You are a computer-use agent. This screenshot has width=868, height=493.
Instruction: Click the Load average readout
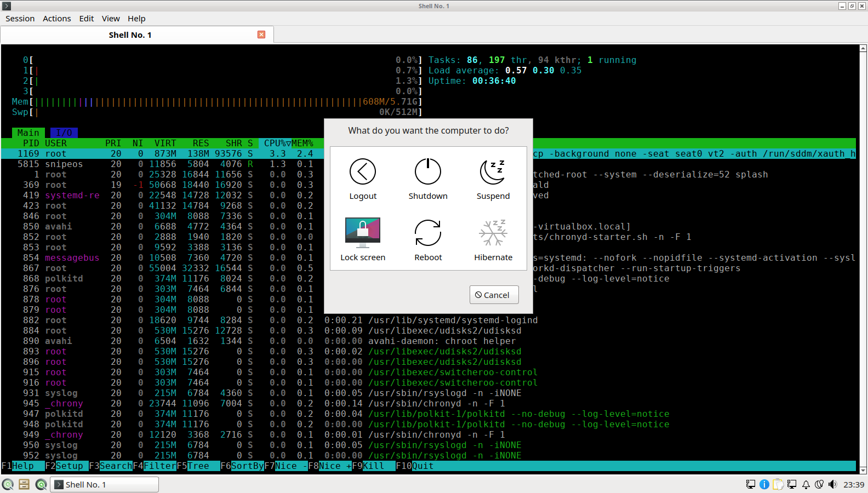pyautogui.click(x=505, y=71)
